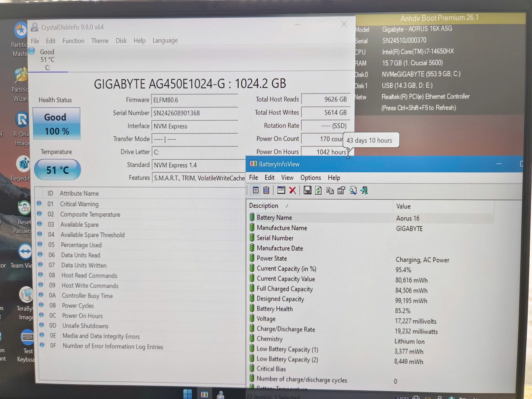The width and height of the screenshot is (532, 399).
Task: Click the Windows Start button on taskbar
Action: [188, 394]
